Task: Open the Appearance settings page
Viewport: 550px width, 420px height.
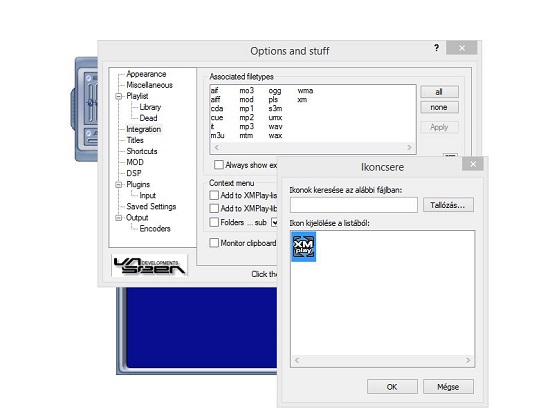Action: [146, 74]
